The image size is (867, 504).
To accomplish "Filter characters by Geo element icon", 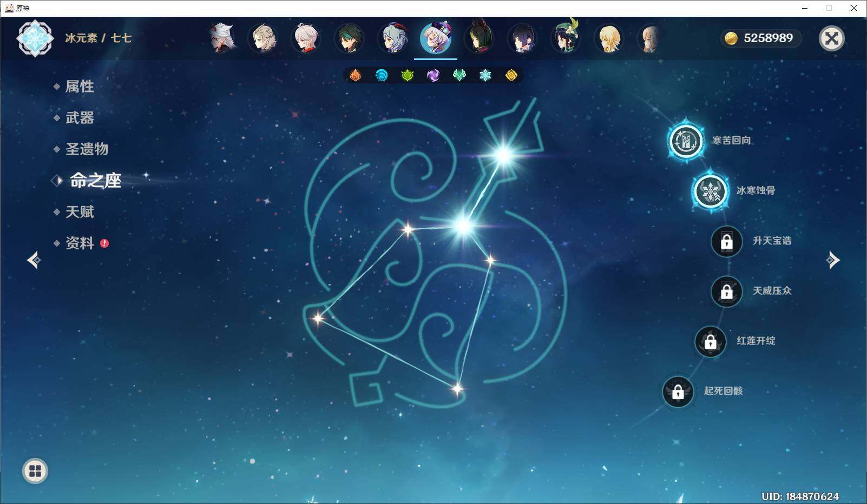I will click(x=511, y=75).
